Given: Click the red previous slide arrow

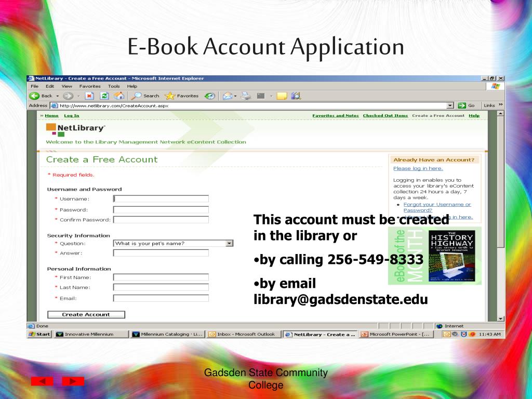Looking at the screenshot, I should click(42, 381).
